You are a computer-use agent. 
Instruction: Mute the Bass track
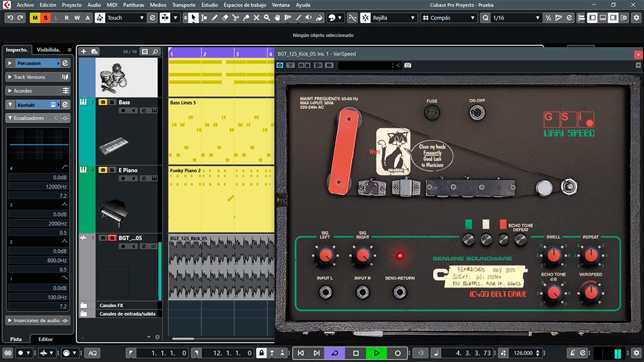point(103,102)
